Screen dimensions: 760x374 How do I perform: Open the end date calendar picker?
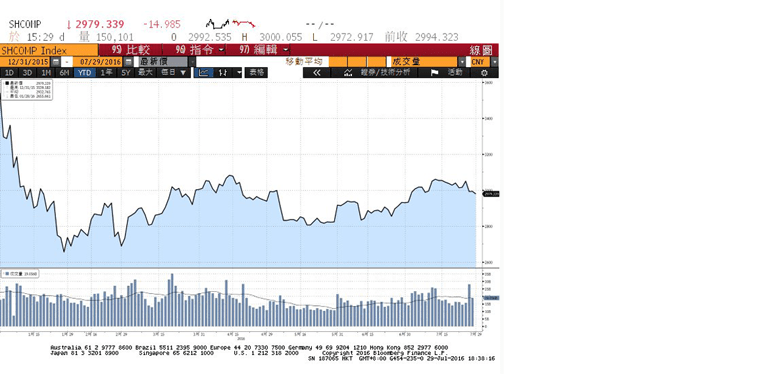tap(128, 62)
